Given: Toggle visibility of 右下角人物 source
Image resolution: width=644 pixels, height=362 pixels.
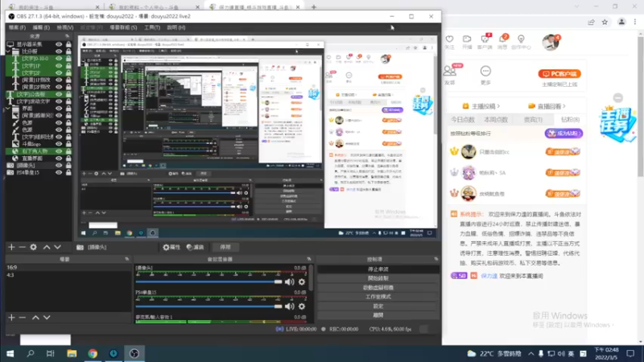Looking at the screenshot, I should pos(59,151).
